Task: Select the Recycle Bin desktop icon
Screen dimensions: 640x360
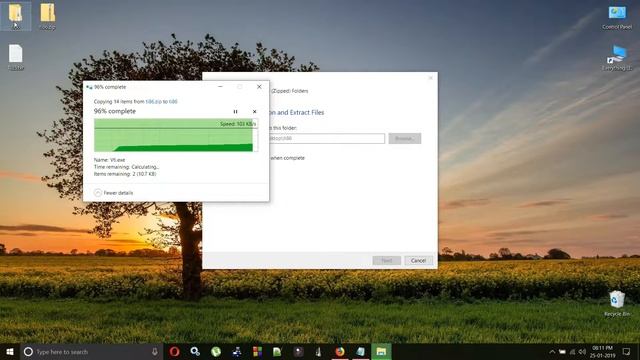Action: click(617, 304)
